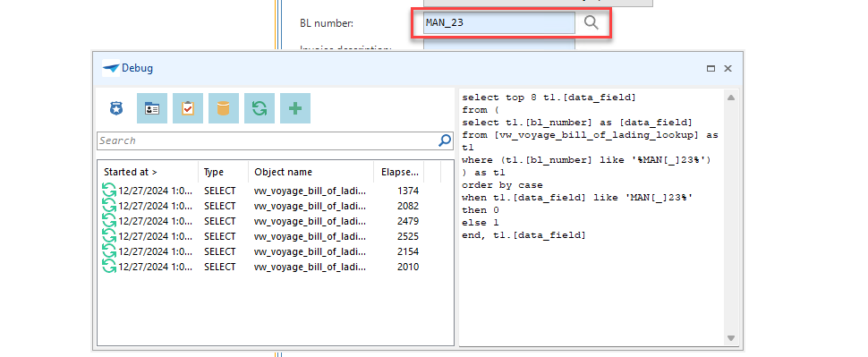
Task: Click the vw_voyage_bill_of_ladi... object name in row 2525
Action: (310, 236)
